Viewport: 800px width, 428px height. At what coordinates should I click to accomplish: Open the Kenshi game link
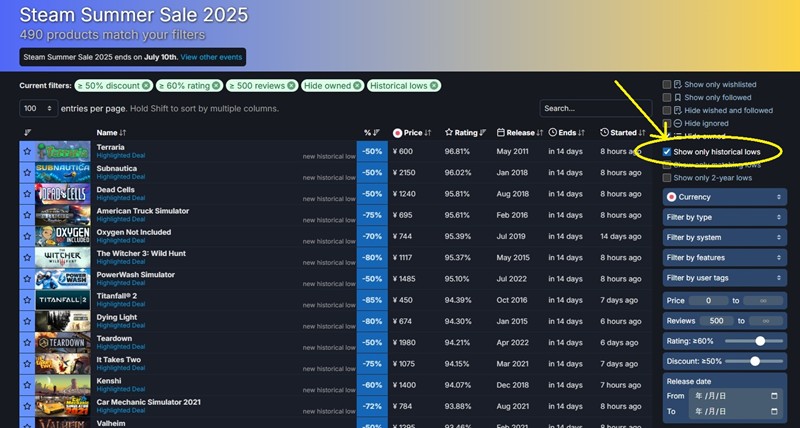coord(109,381)
